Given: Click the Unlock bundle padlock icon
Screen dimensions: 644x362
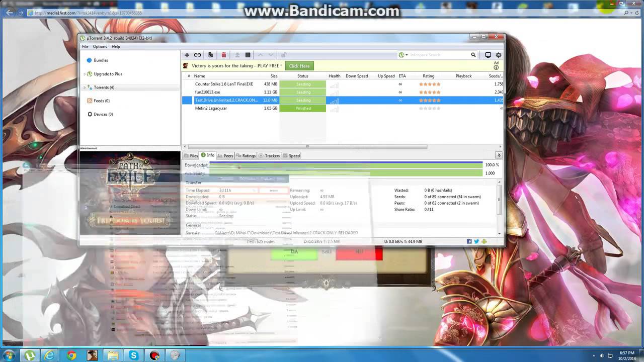Looking at the screenshot, I should (x=284, y=55).
